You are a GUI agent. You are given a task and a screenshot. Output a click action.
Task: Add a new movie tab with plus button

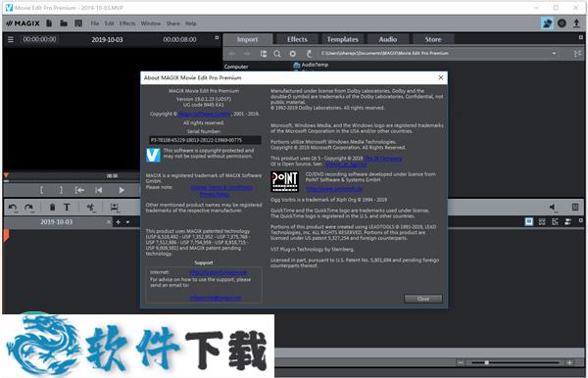(x=119, y=222)
